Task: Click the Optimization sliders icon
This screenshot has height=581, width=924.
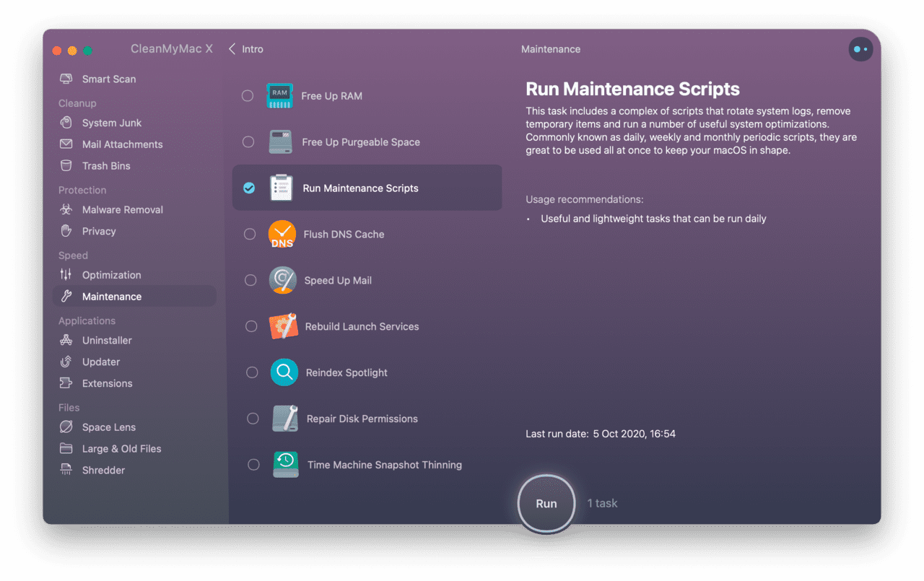Action: click(x=66, y=275)
